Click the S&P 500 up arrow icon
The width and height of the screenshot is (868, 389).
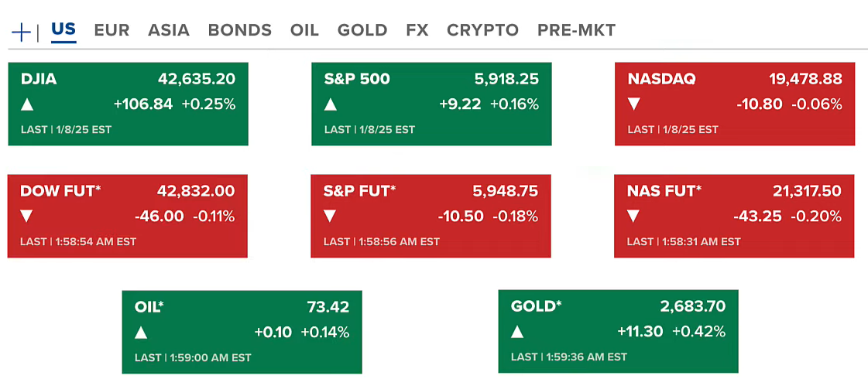[331, 104]
